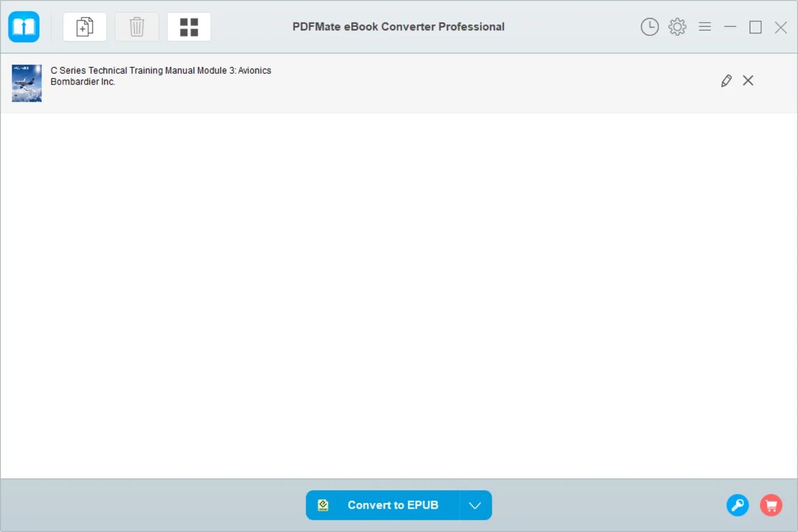The height and width of the screenshot is (532, 798).
Task: Click the C Series manual cover thumbnail
Action: point(27,83)
